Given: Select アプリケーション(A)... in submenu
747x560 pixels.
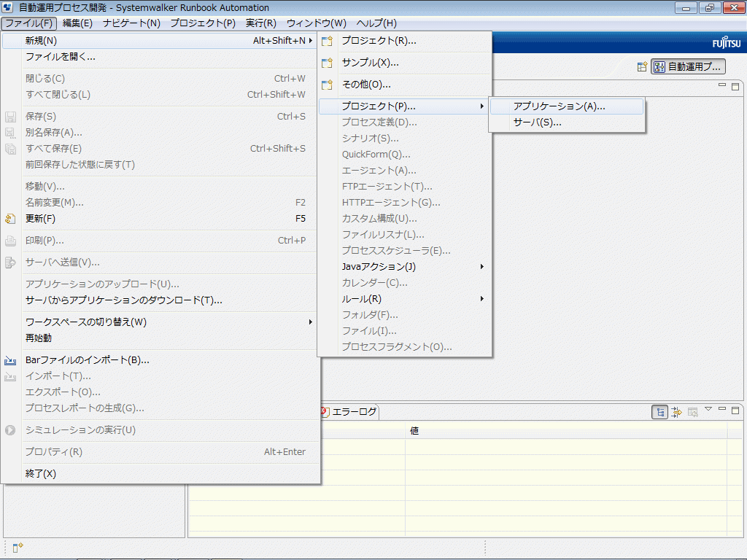Looking at the screenshot, I should [559, 106].
